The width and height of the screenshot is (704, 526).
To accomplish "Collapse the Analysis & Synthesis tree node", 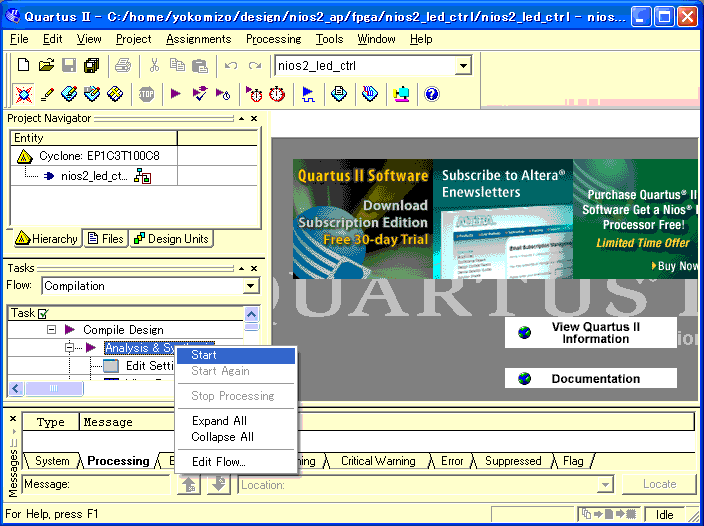I will (69, 348).
